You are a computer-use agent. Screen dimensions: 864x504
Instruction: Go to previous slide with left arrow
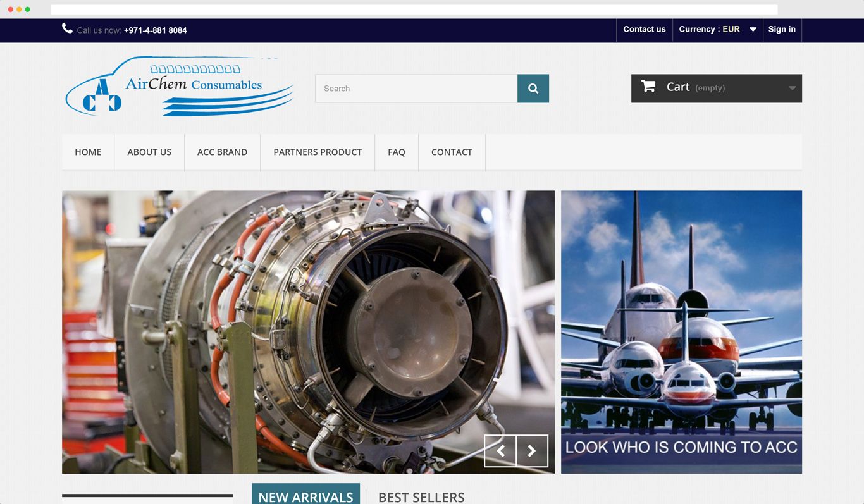[500, 451]
